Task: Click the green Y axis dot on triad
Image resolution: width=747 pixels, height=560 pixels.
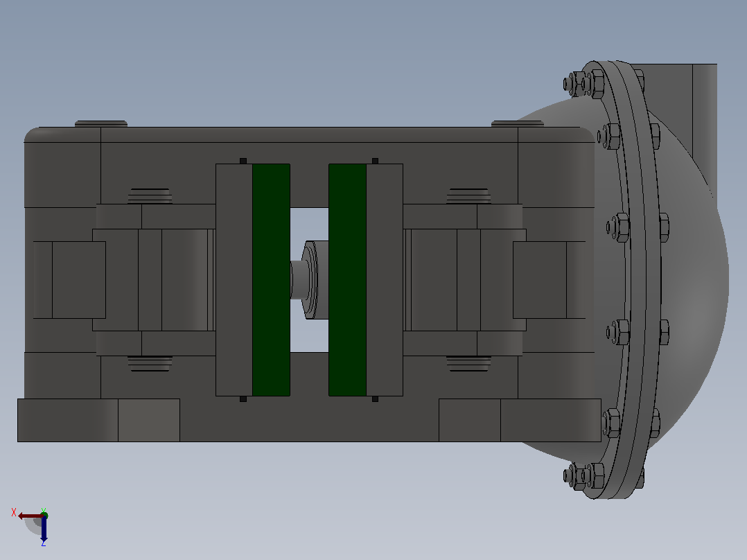Action: [44, 515]
